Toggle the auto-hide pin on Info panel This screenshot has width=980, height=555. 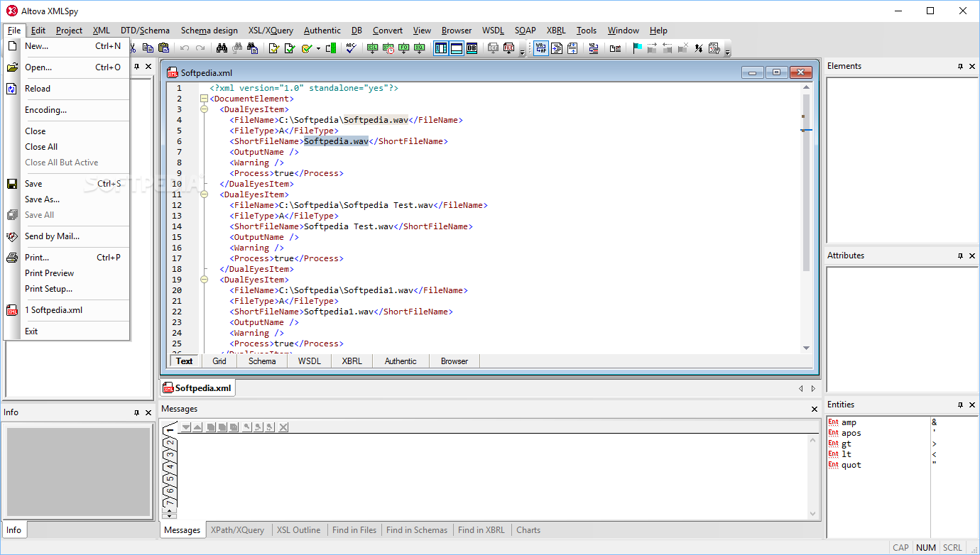[136, 413]
